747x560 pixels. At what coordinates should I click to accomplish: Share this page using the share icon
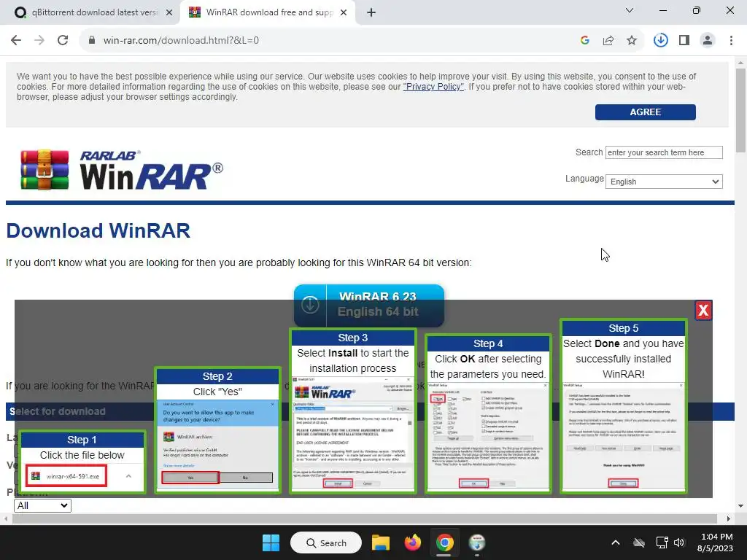[608, 40]
